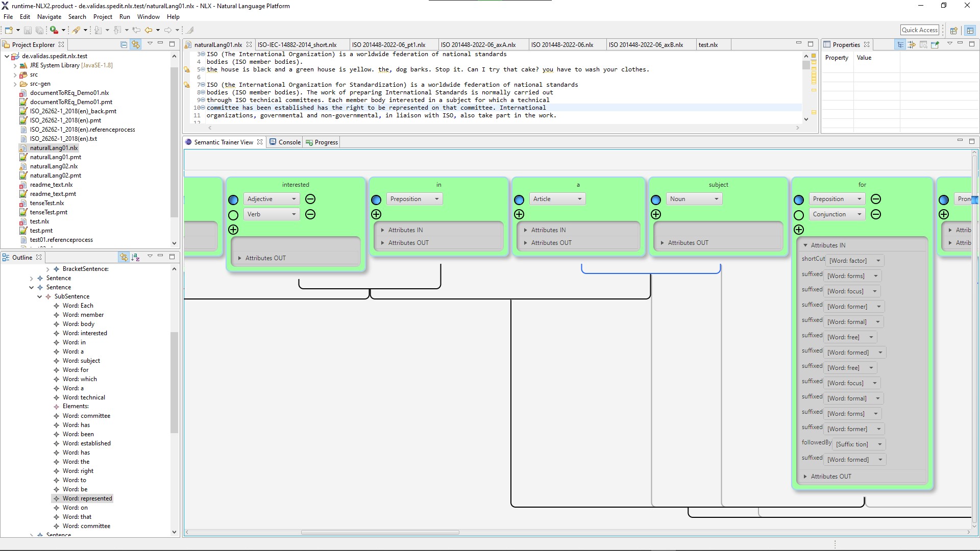Open the Noun dropdown under 'subject'

coord(694,199)
